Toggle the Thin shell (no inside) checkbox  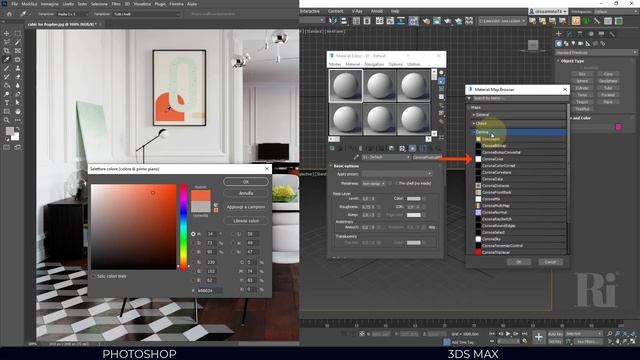tap(396, 184)
